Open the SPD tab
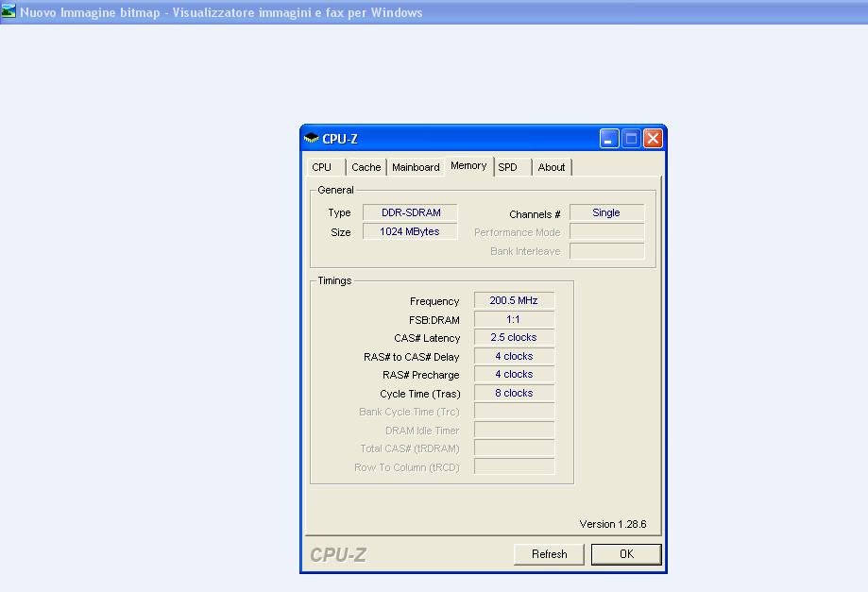The width and height of the screenshot is (868, 592). coord(513,167)
